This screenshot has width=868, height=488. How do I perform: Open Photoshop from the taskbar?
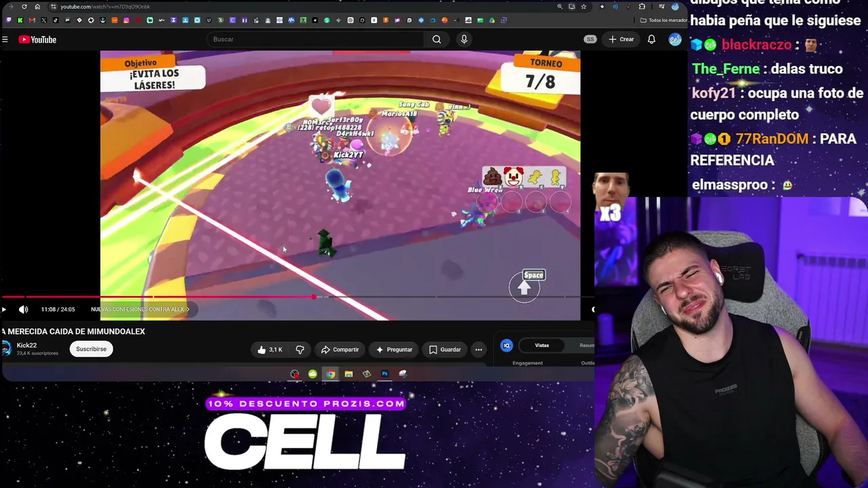[384, 374]
